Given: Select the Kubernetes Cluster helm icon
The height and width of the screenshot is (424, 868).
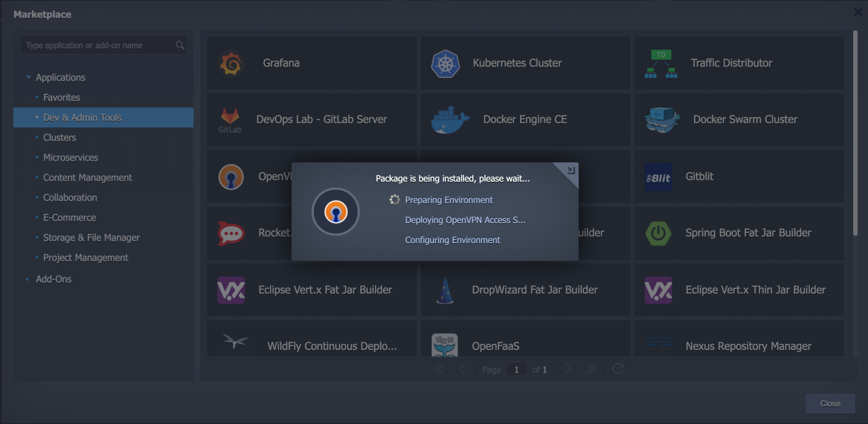Looking at the screenshot, I should (445, 63).
